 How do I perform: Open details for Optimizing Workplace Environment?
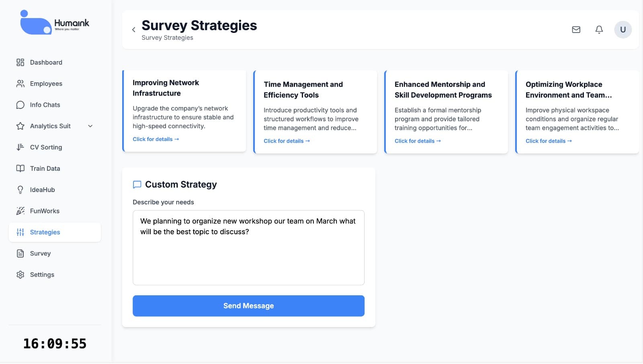coord(549,141)
